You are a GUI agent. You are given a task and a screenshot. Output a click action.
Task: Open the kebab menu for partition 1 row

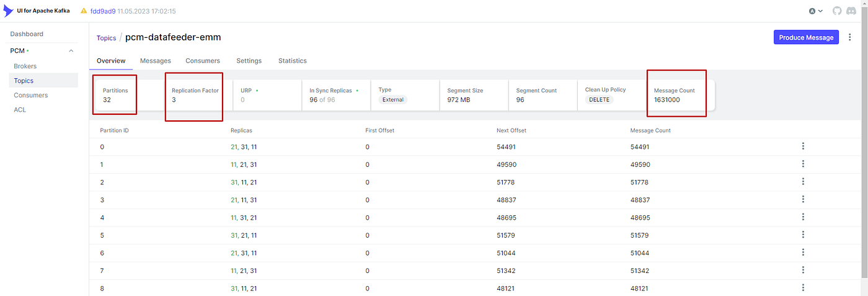pyautogui.click(x=803, y=164)
